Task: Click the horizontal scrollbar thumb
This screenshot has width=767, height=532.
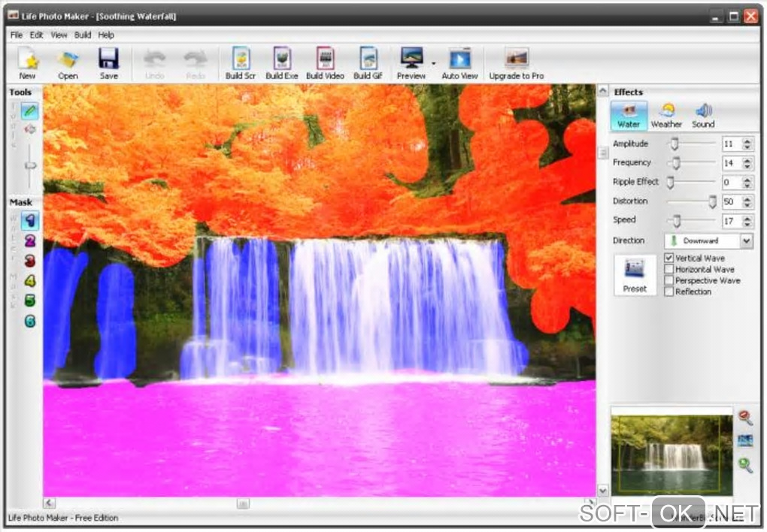Action: pyautogui.click(x=243, y=503)
